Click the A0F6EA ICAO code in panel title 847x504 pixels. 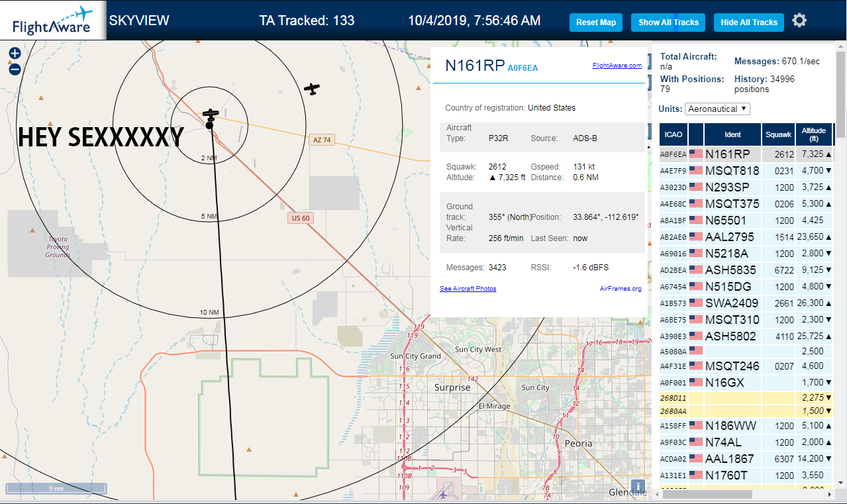[523, 68]
